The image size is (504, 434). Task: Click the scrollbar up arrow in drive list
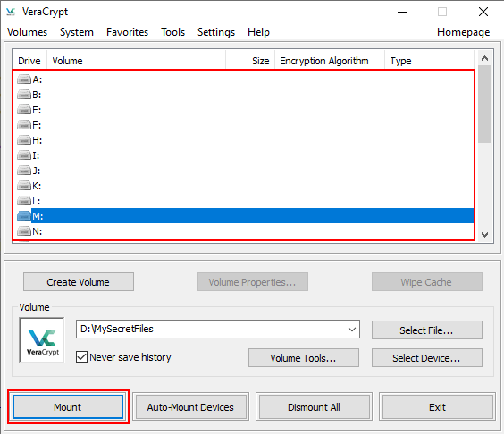[484, 58]
